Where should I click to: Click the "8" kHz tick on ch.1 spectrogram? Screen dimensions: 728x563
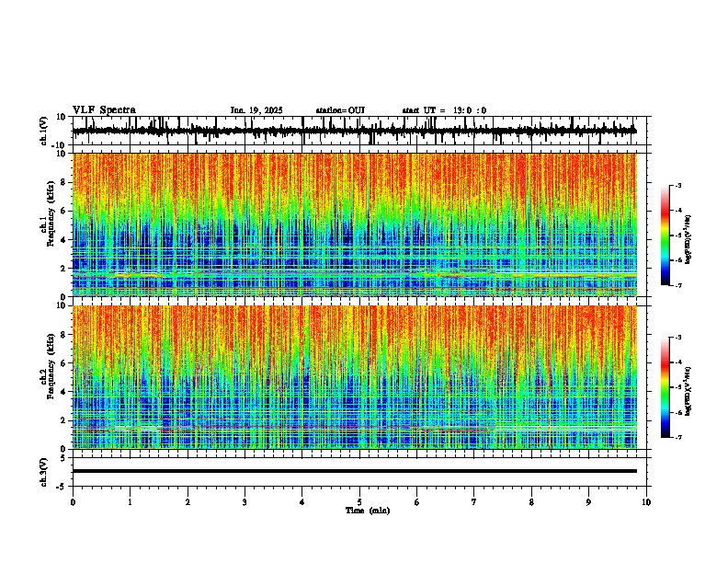64,182
